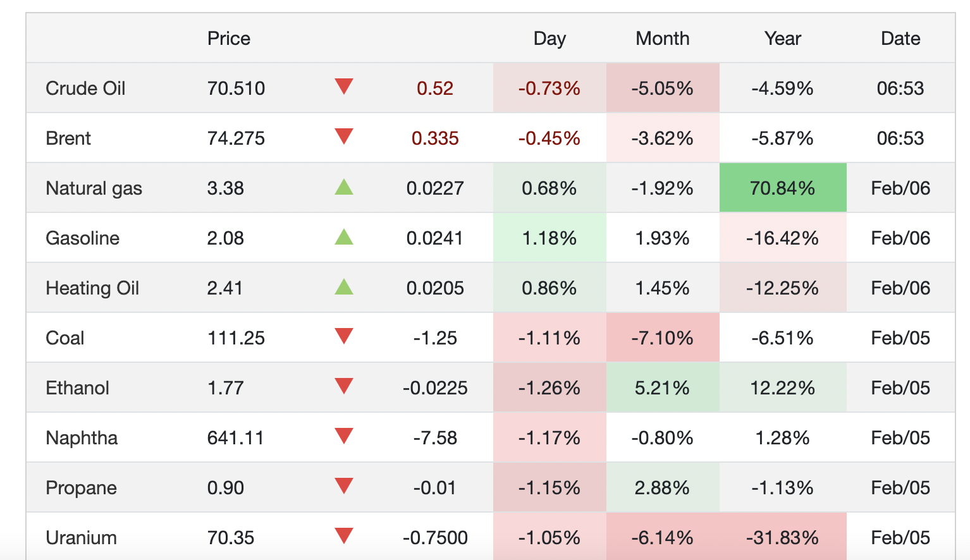Click Gasoline yearly change -16.42%

[x=783, y=238]
